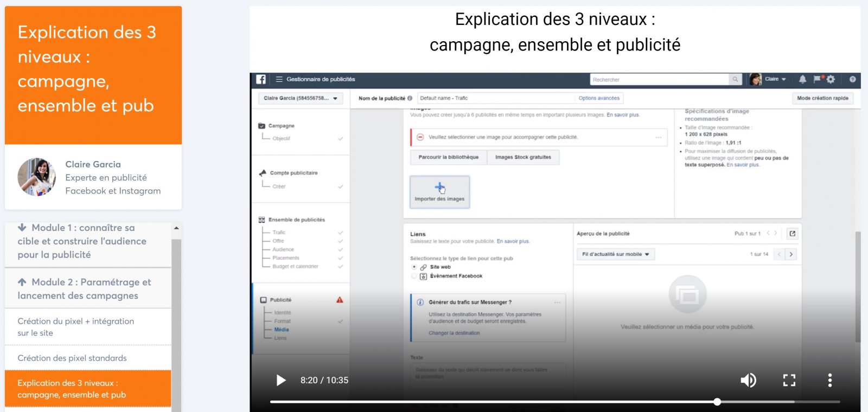Play the video with the play button

(281, 381)
